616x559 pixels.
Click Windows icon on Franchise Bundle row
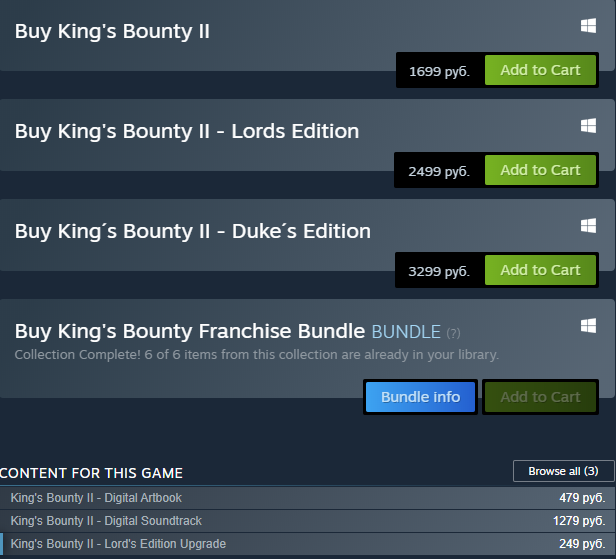click(x=588, y=326)
